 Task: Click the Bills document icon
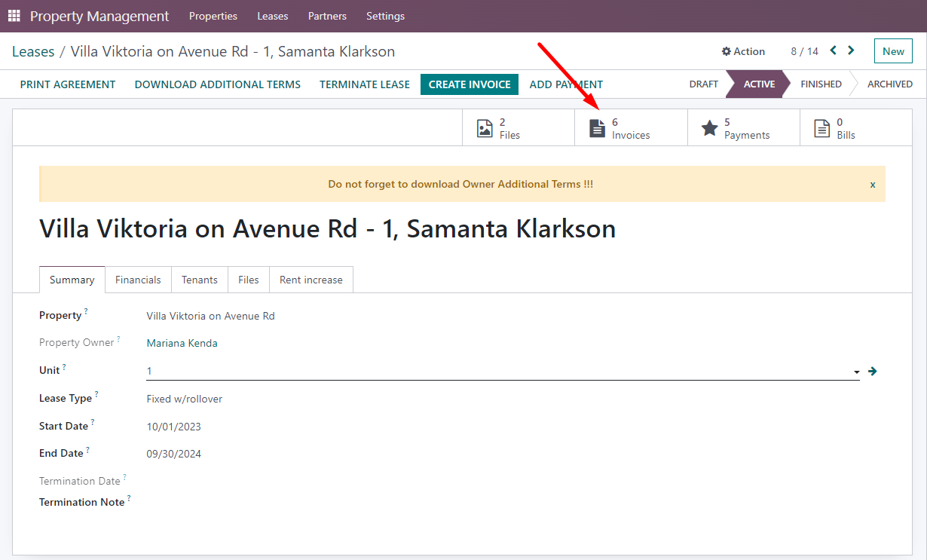pos(821,128)
